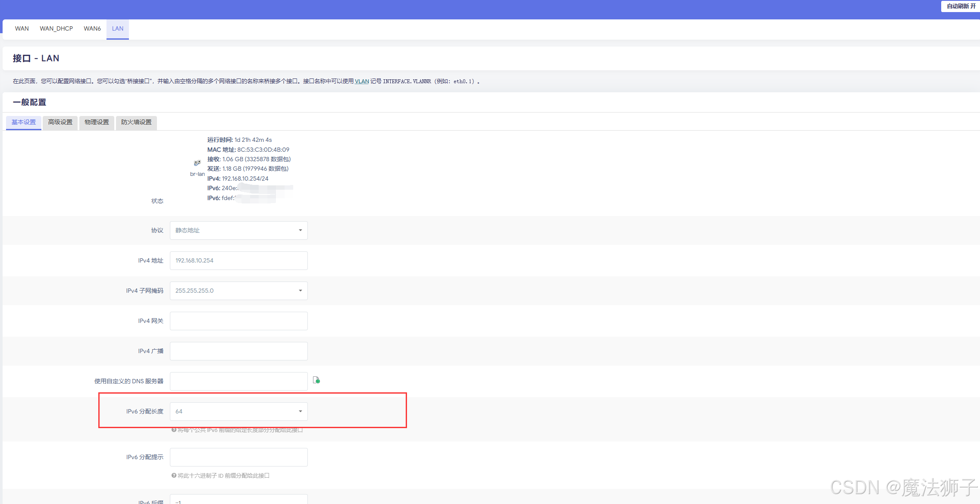Select the basic settings tab
The width and height of the screenshot is (980, 504).
(24, 122)
